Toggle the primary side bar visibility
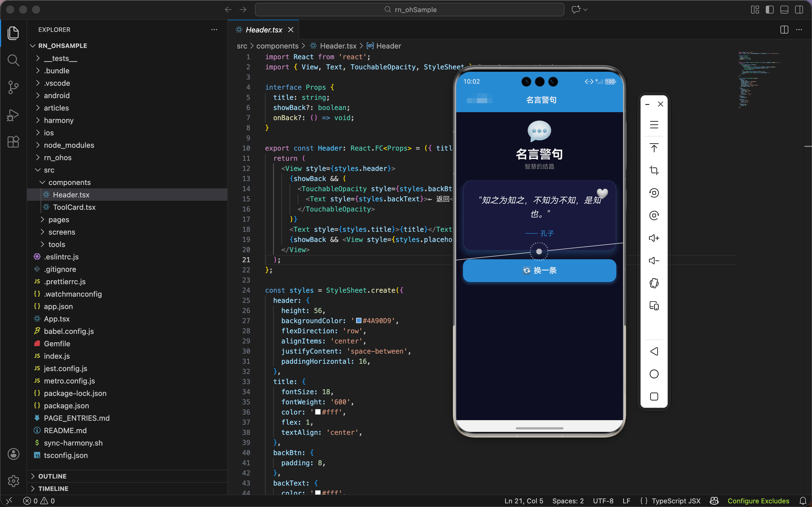Viewport: 812px width, 507px height. click(x=769, y=10)
